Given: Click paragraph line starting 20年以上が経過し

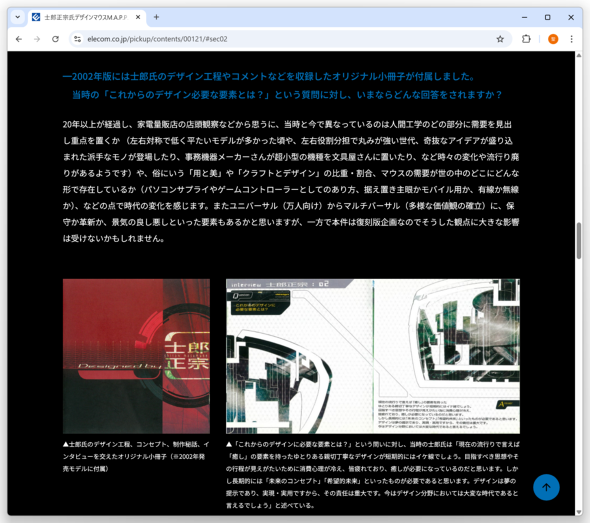Looking at the screenshot, I should 287,125.
